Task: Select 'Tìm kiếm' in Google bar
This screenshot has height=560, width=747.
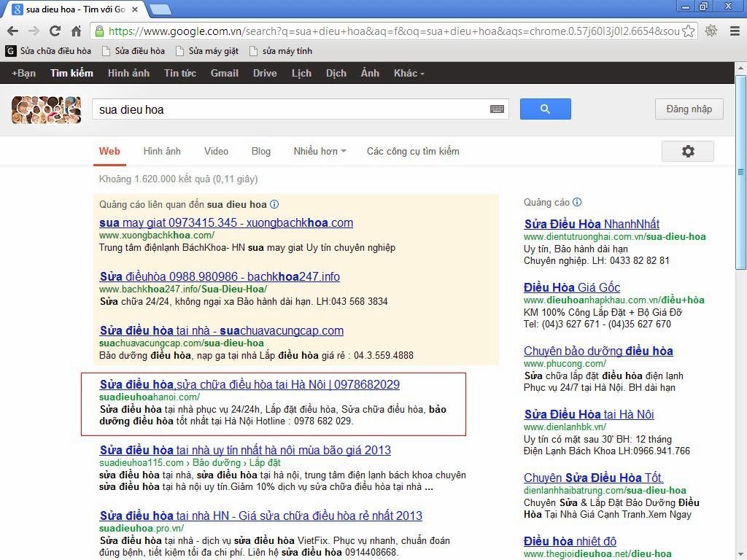Action: 72,74
